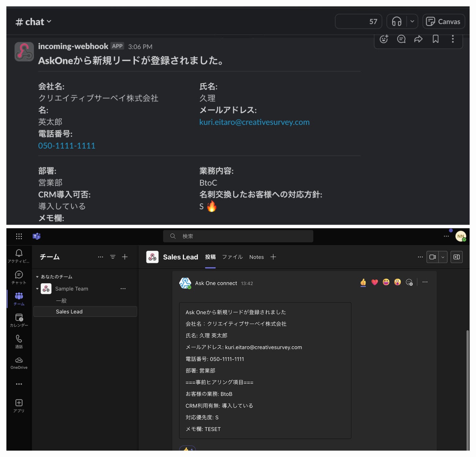Open the アプリ store in the Teams sidebar
Viewport: 476px width, 457px height.
click(19, 406)
